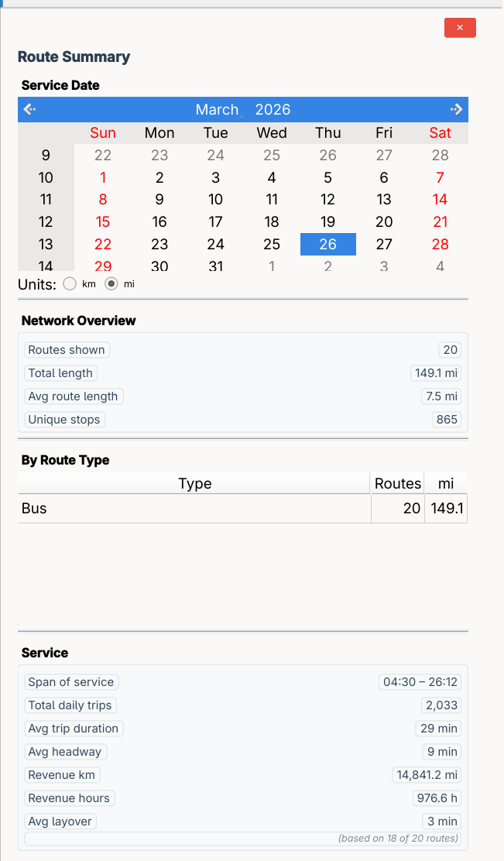Select miles unit radio button

coord(111,284)
